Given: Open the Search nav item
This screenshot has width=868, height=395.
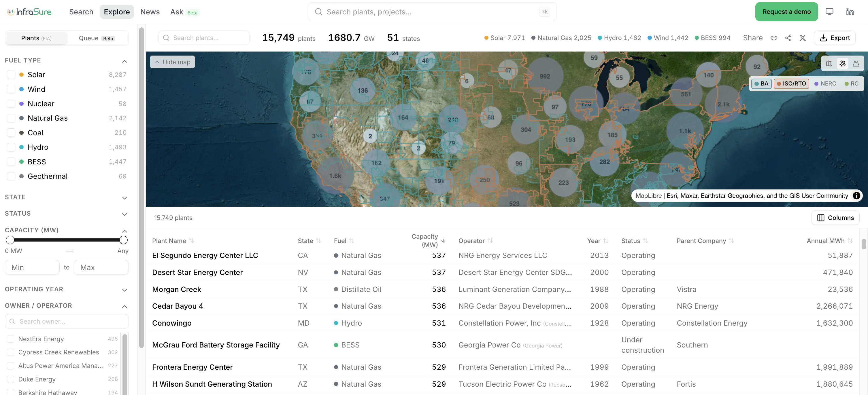Looking at the screenshot, I should (x=81, y=12).
